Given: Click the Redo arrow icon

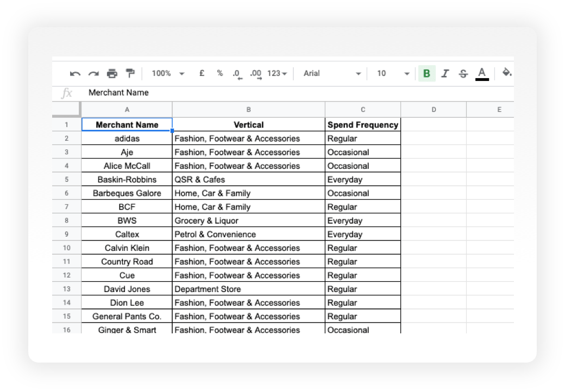Looking at the screenshot, I should point(93,74).
